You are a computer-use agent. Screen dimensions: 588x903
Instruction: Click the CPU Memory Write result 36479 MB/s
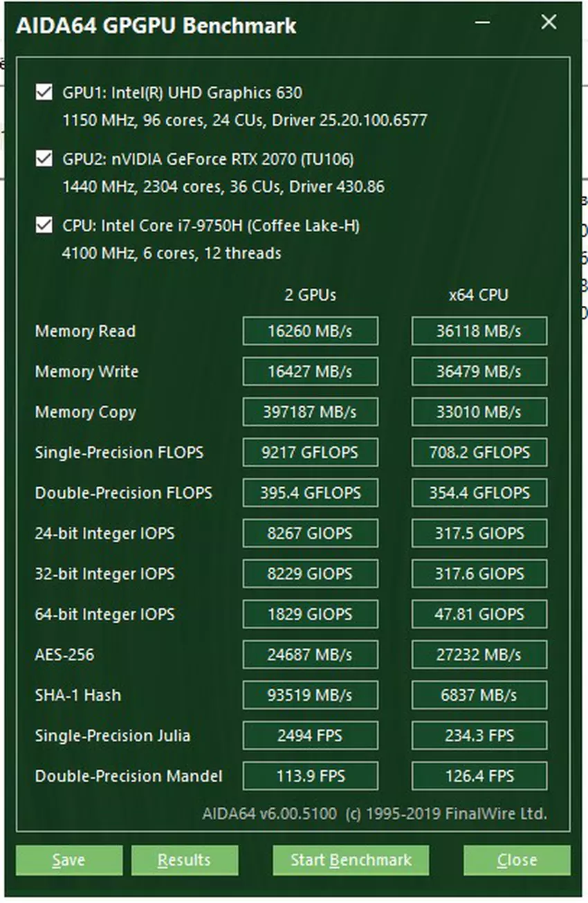tap(479, 372)
